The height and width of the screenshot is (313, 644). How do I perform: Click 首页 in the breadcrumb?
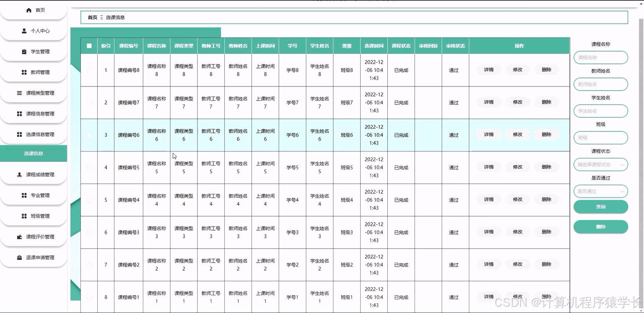pos(93,17)
